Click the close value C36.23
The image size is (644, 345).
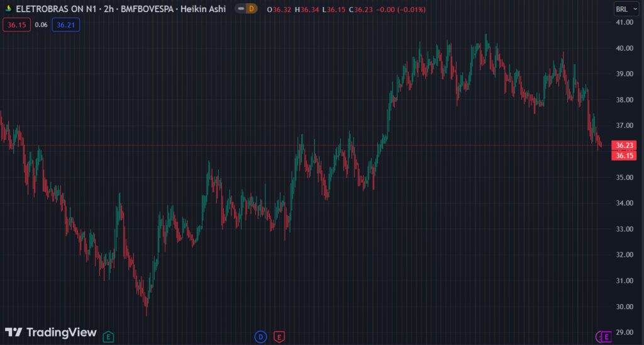(x=360, y=9)
